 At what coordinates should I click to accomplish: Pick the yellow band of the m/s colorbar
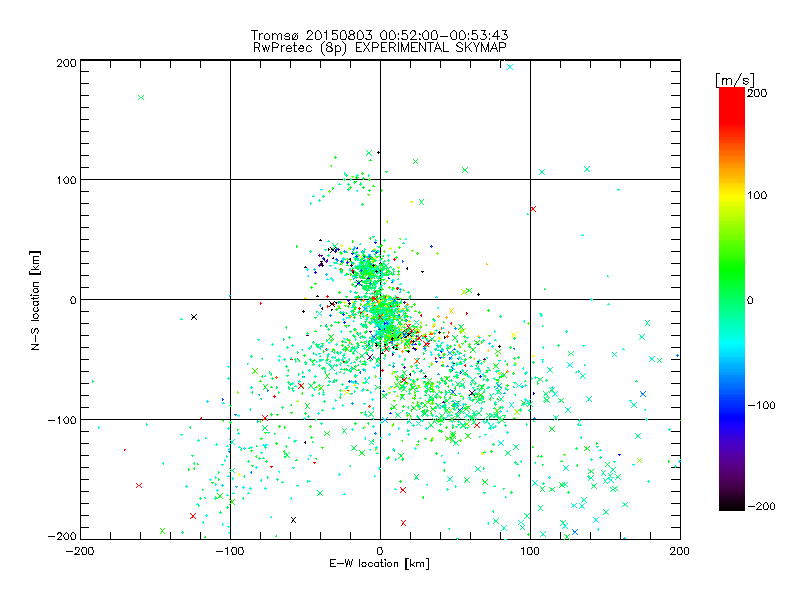tap(732, 196)
